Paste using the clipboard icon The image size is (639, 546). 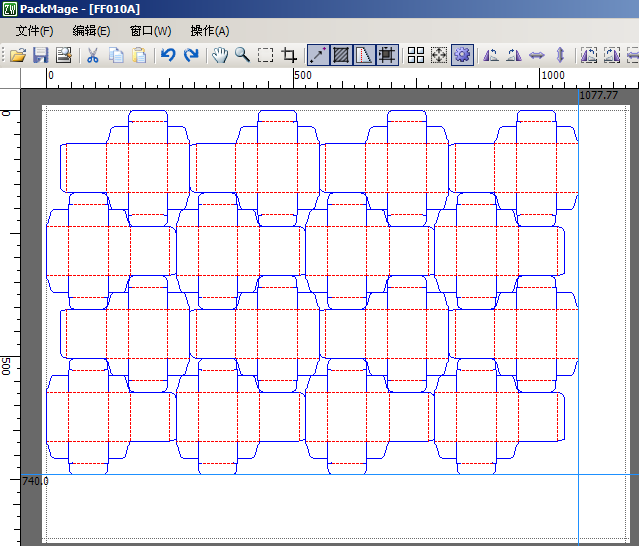139,55
